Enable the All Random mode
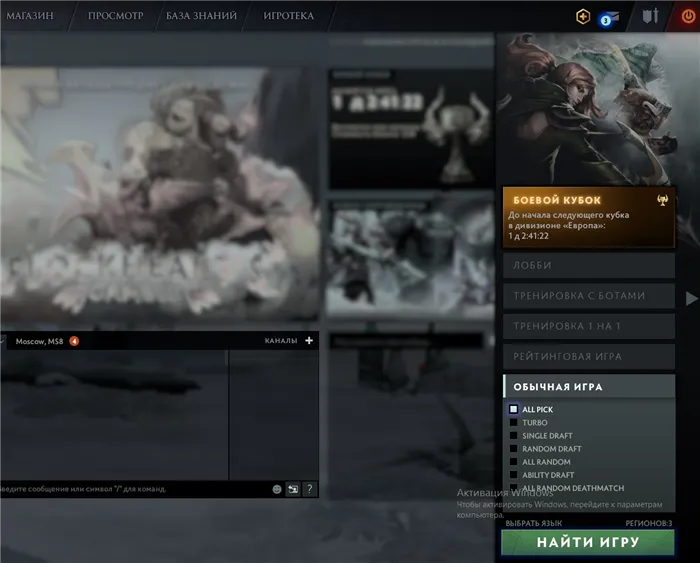Viewport: 700px width, 563px height. coord(513,462)
